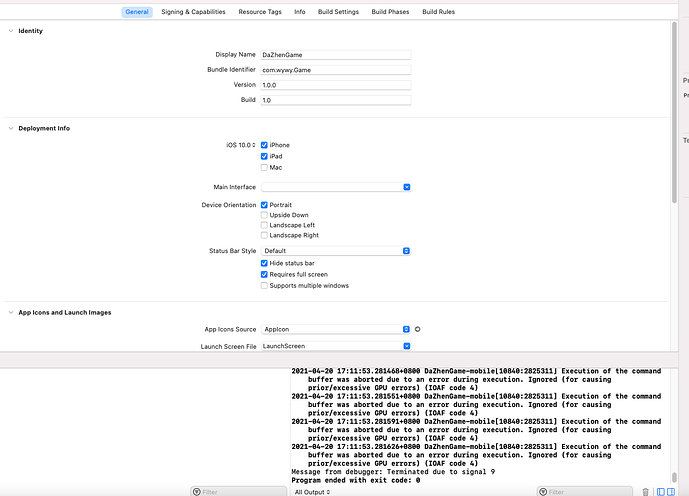Change the iOS 10.0 deployment target
Viewport: 689px width, 496px height.
pyautogui.click(x=241, y=145)
